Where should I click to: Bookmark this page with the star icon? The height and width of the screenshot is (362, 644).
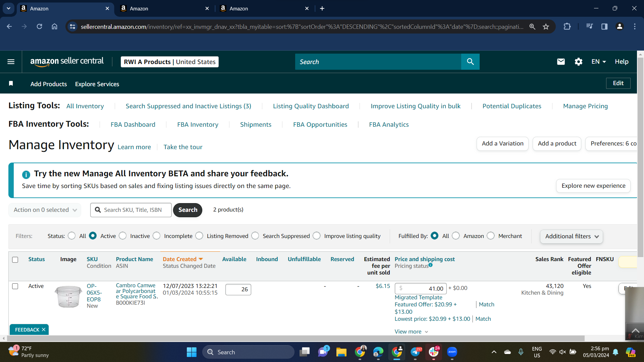point(546,26)
